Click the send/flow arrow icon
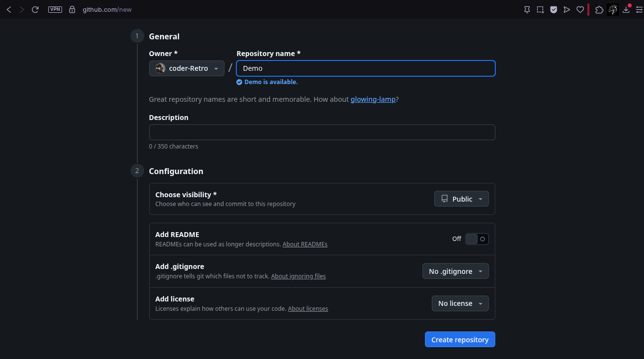This screenshot has height=359, width=644. pyautogui.click(x=567, y=9)
